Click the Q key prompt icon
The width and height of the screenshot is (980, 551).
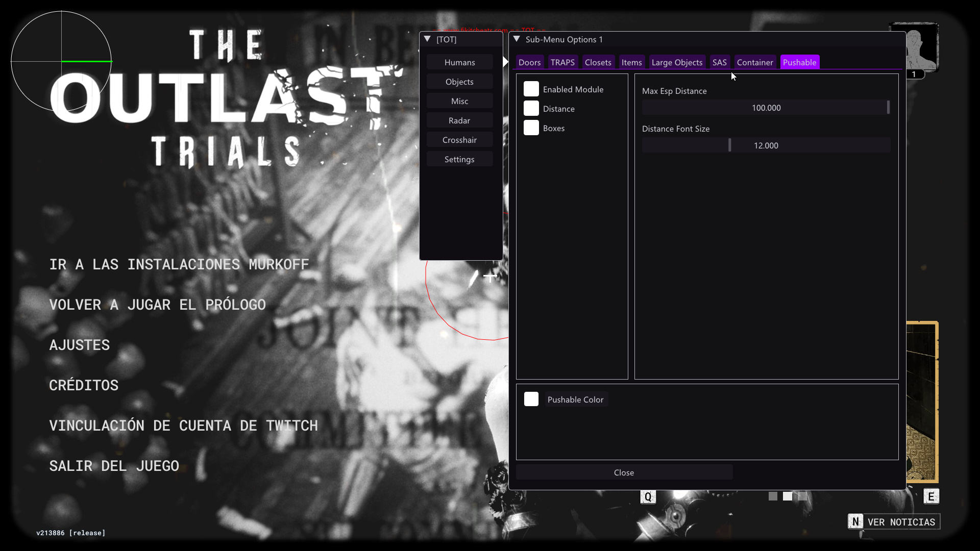point(648,497)
